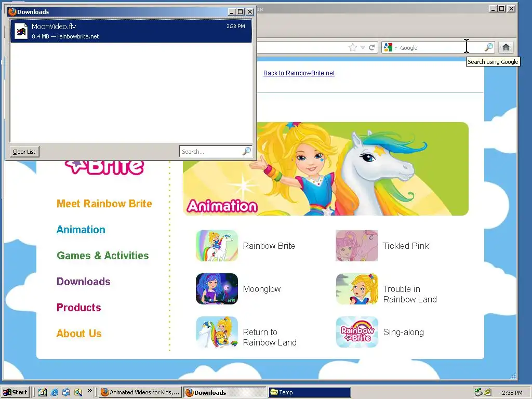Open the Downloads sidebar link
This screenshot has width=532, height=399.
[x=84, y=282]
